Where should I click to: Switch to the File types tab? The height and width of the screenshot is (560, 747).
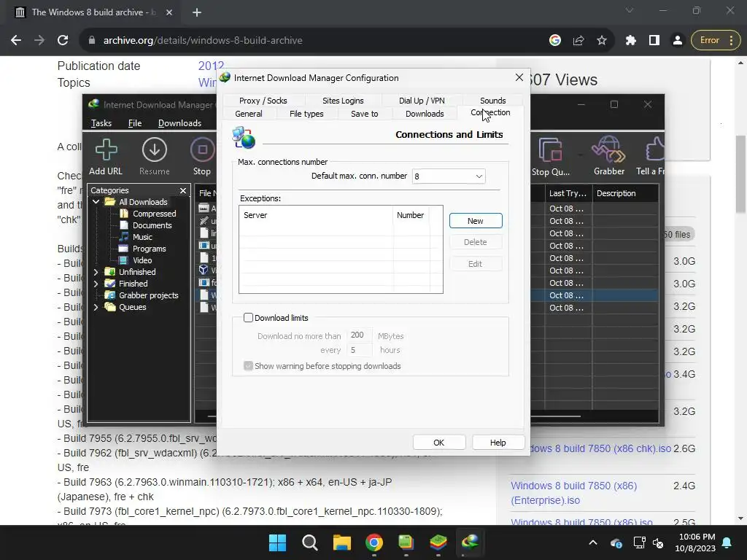coord(306,114)
